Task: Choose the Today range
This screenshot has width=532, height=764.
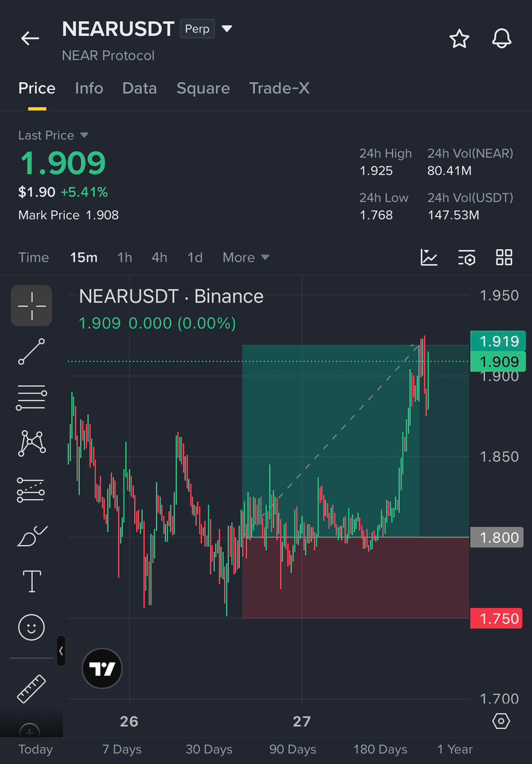Action: [35, 749]
